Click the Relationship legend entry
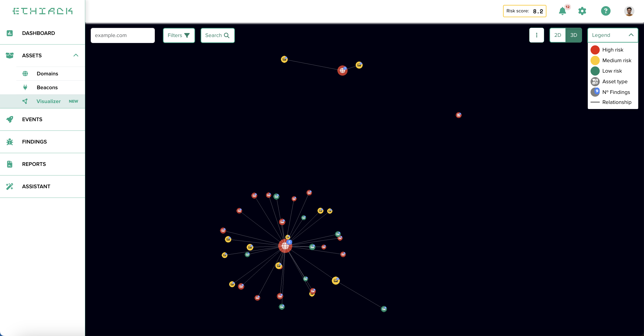Screen dimensions: 644x336 pyautogui.click(x=611, y=102)
